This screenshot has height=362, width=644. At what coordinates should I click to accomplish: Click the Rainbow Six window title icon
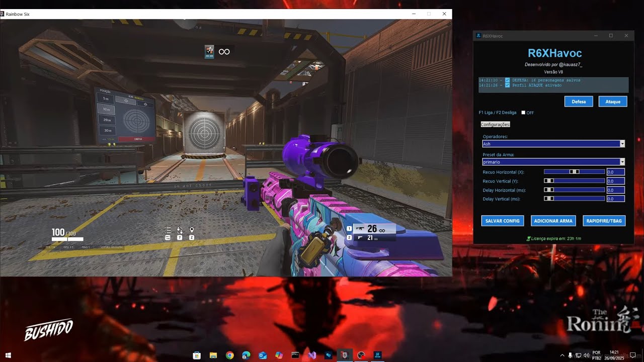(x=2, y=14)
